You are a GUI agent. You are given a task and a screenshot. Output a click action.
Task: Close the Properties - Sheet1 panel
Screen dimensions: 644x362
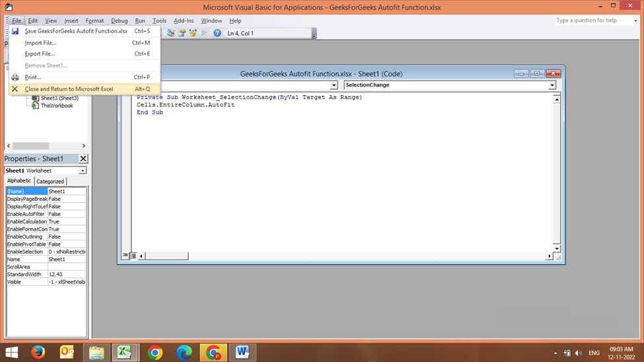[83, 159]
